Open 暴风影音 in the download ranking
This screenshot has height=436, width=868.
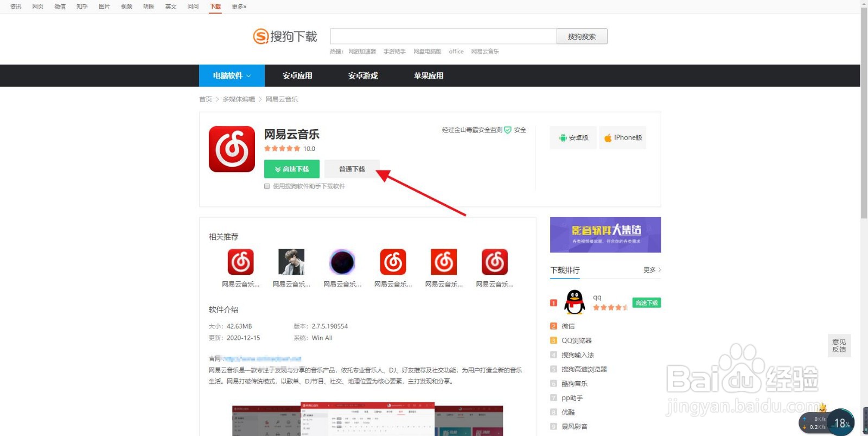[575, 427]
